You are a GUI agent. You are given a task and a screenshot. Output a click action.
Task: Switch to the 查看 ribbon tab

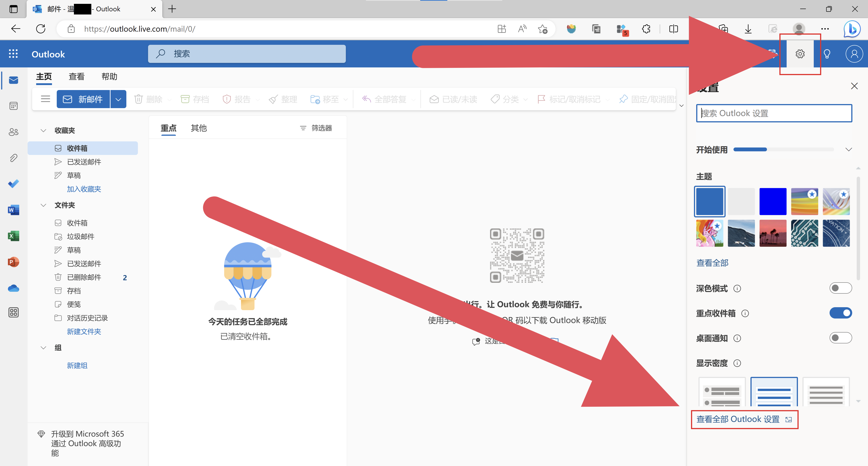76,76
